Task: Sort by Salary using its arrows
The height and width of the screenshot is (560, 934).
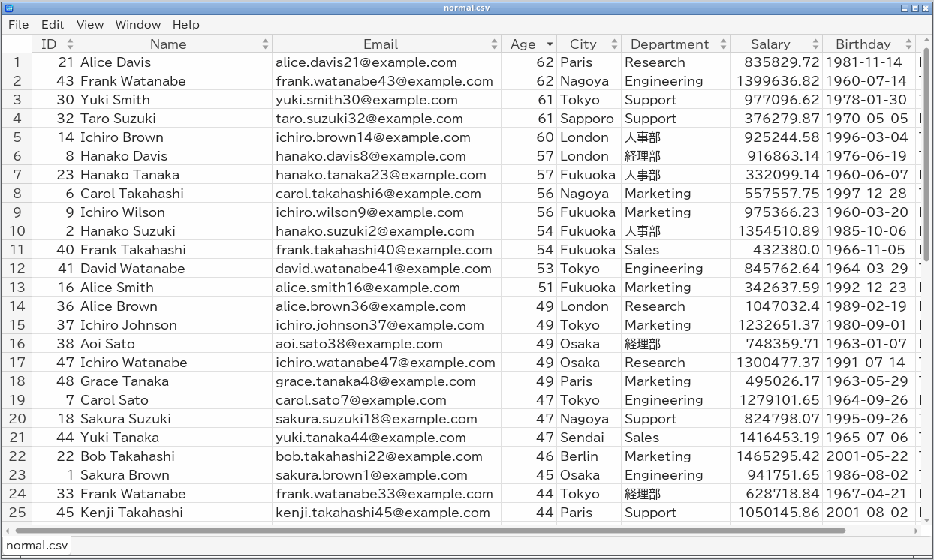Action: coord(816,44)
